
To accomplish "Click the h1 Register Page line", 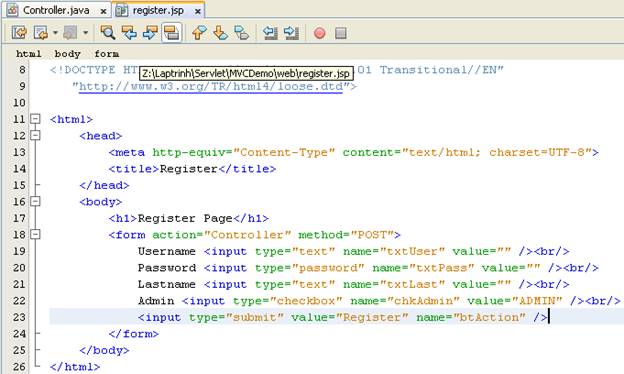I will click(x=189, y=218).
